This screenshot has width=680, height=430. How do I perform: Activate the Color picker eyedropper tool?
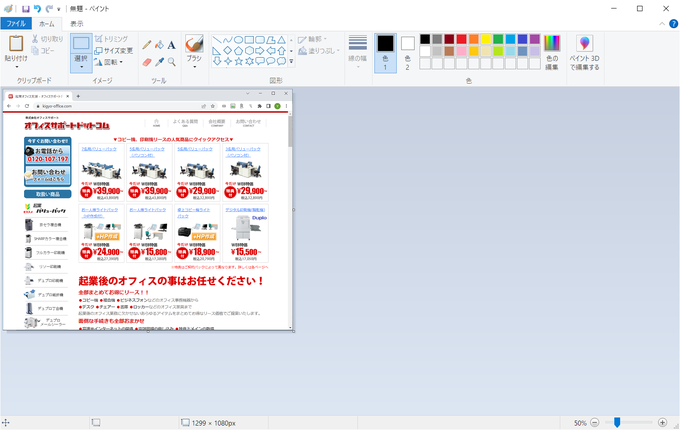159,61
